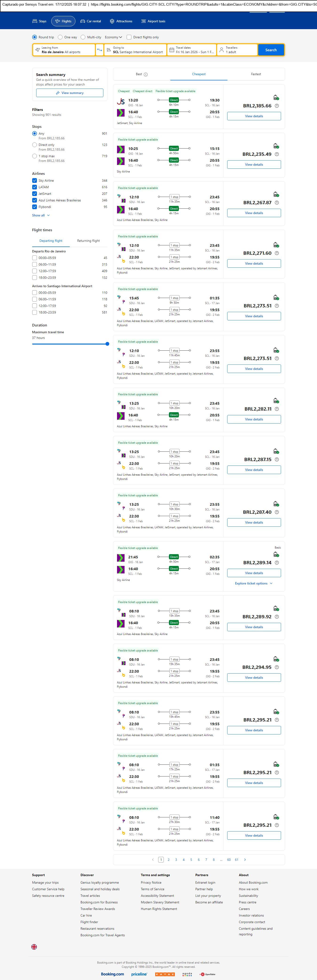Click the next page arrow in pagination

click(245, 859)
